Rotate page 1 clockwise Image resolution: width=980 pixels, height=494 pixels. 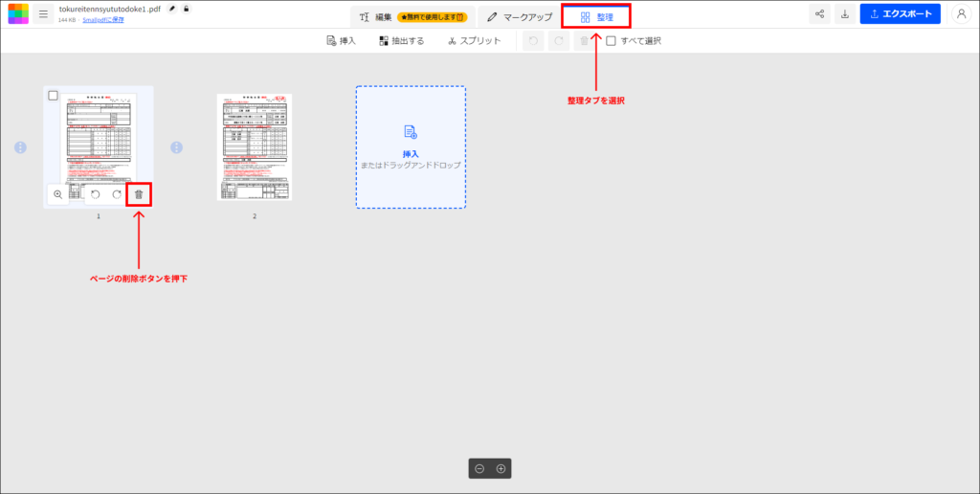[116, 194]
